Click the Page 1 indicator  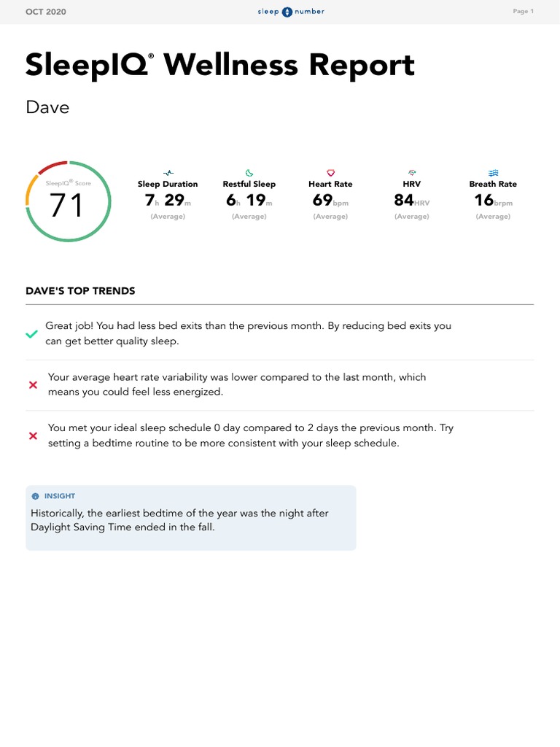[523, 12]
